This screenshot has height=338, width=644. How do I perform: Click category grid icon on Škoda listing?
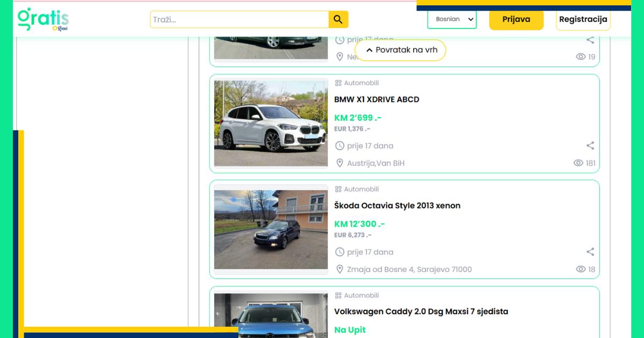(338, 189)
